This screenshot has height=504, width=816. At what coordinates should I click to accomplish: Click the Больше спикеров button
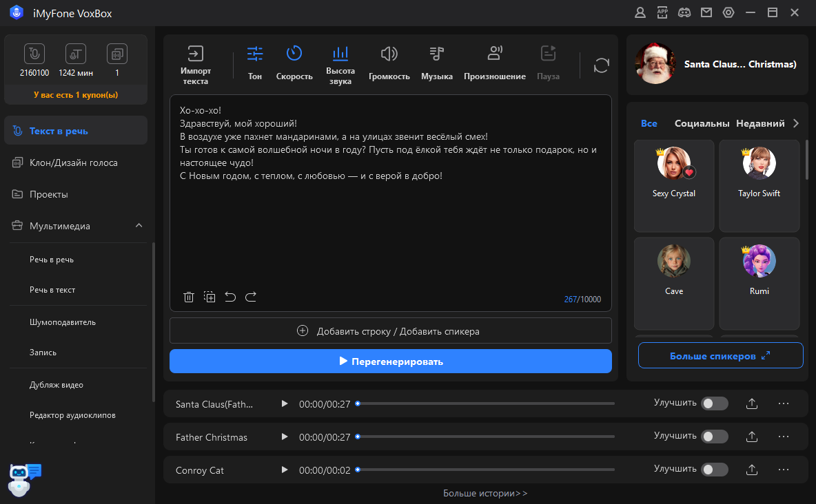(x=720, y=356)
